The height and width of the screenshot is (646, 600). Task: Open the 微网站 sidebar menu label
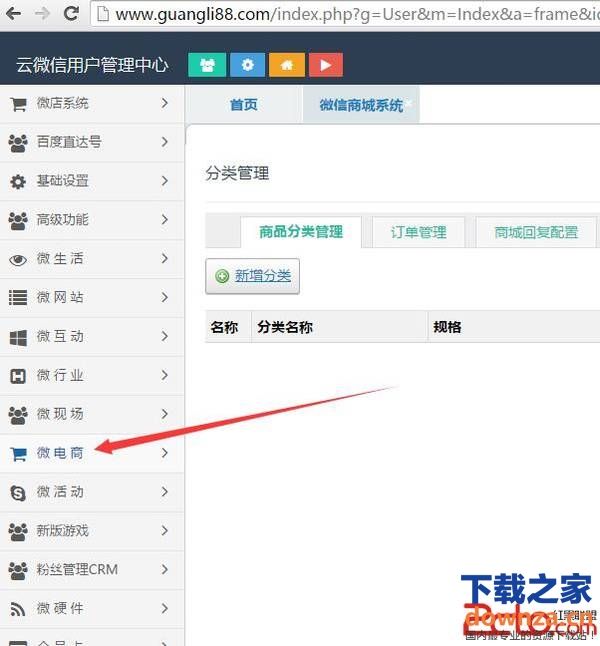[x=60, y=297]
